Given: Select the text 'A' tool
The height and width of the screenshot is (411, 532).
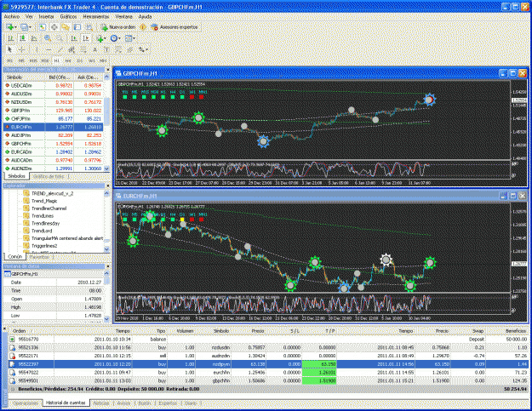Looking at the screenshot, I should point(95,49).
